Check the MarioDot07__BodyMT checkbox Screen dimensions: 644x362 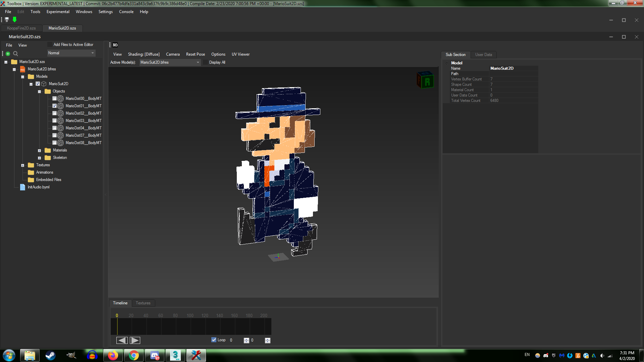(x=54, y=135)
